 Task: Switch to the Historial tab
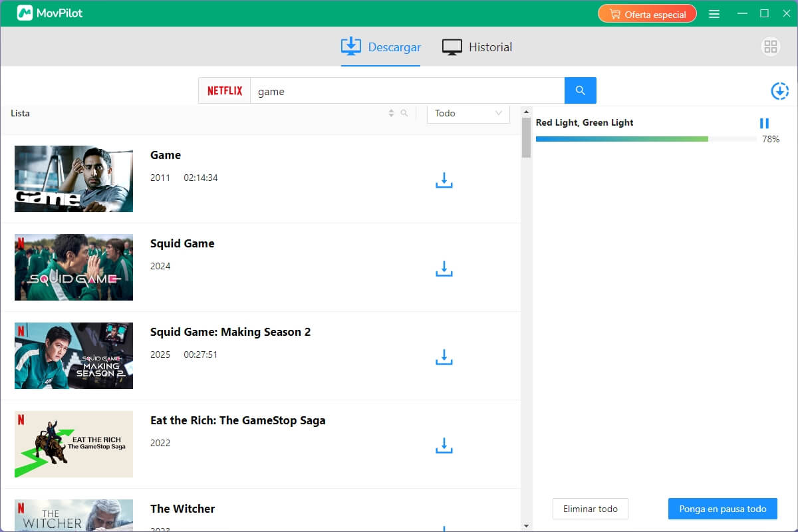(477, 47)
